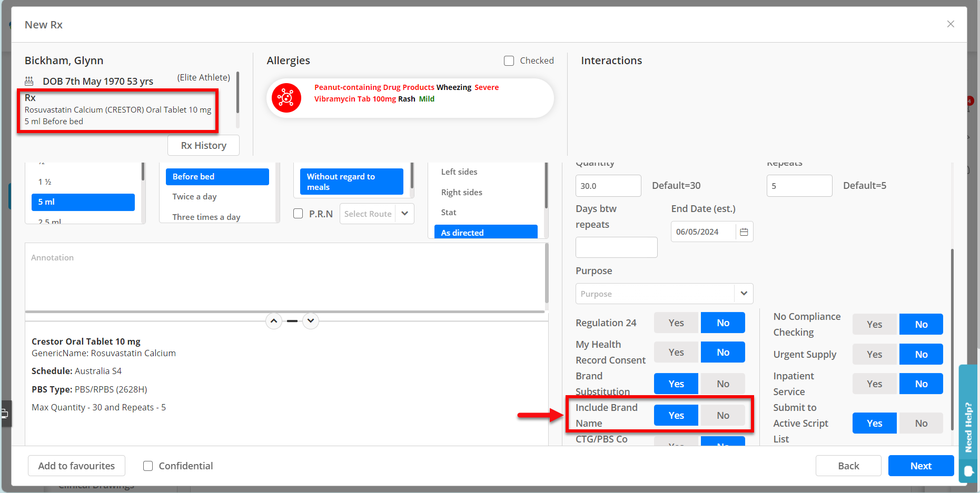Tick the allergies Checked checkbox
This screenshot has width=980, height=493.
(x=509, y=61)
